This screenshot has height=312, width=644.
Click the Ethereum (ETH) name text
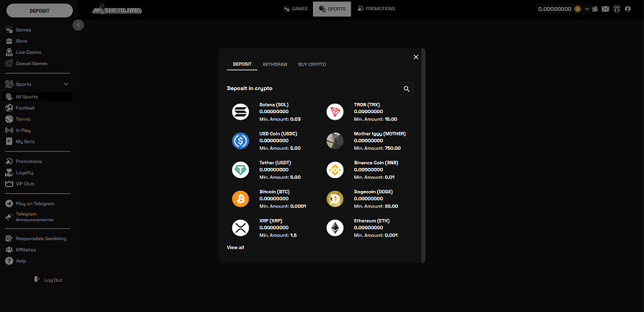tap(371, 221)
